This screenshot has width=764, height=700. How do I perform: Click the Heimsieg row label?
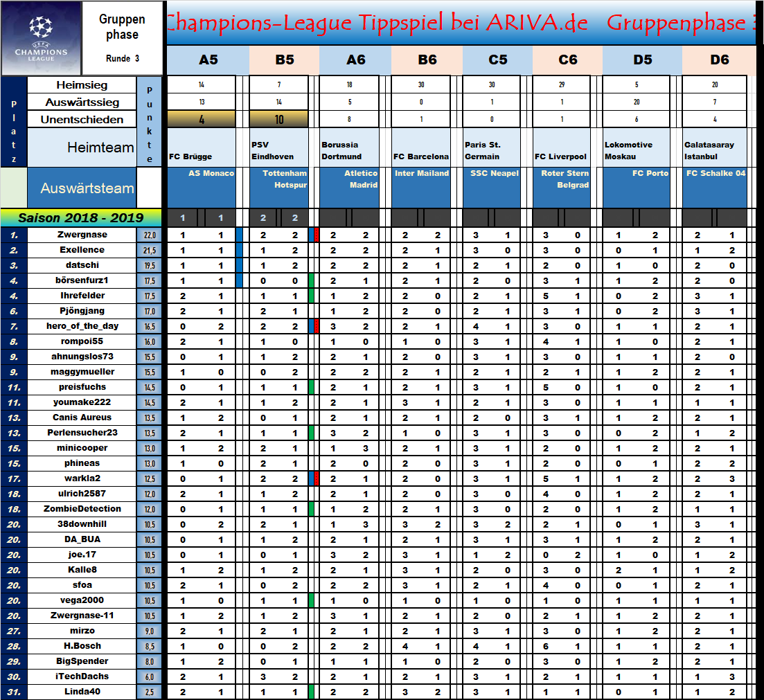(x=82, y=84)
